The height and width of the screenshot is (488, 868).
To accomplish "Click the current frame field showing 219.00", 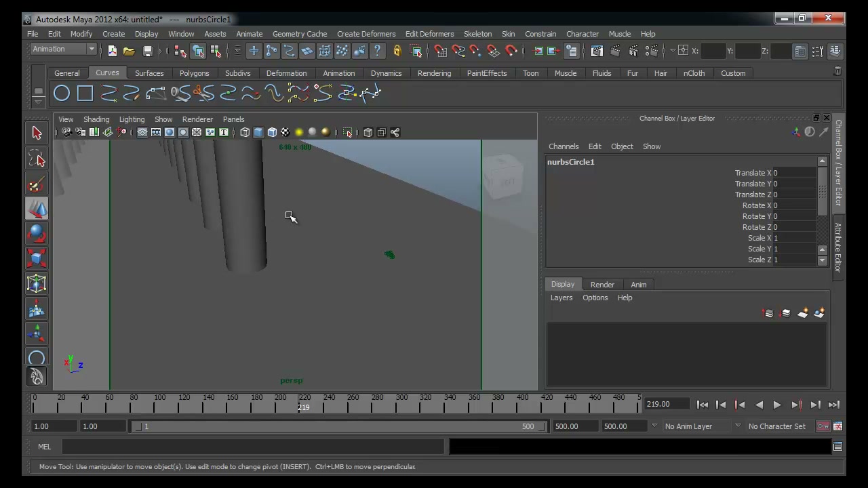I will click(667, 404).
